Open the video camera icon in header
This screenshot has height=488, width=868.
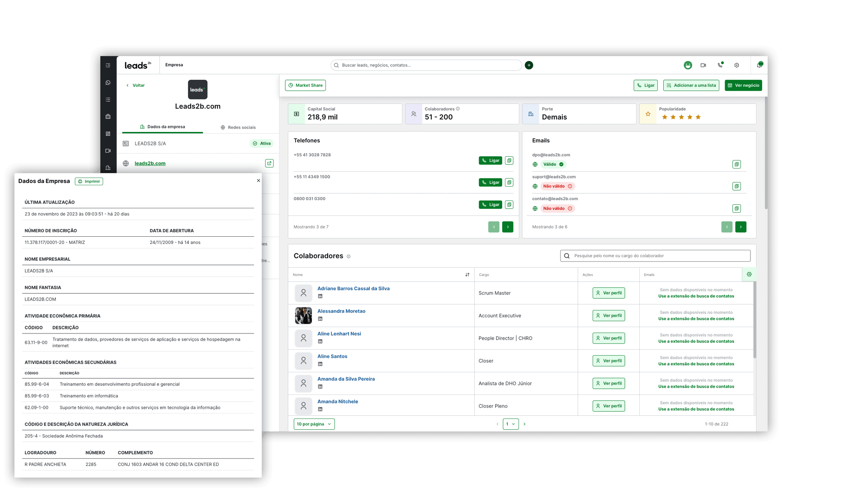point(703,65)
